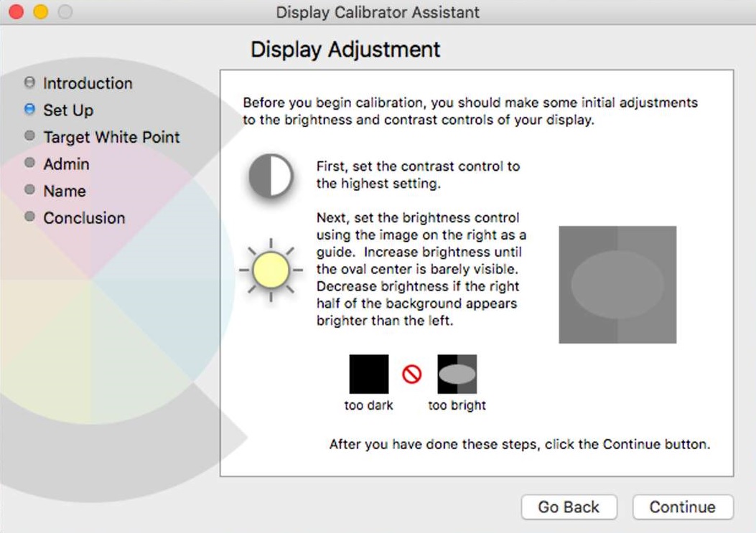Select the Target White Point step

click(x=111, y=137)
